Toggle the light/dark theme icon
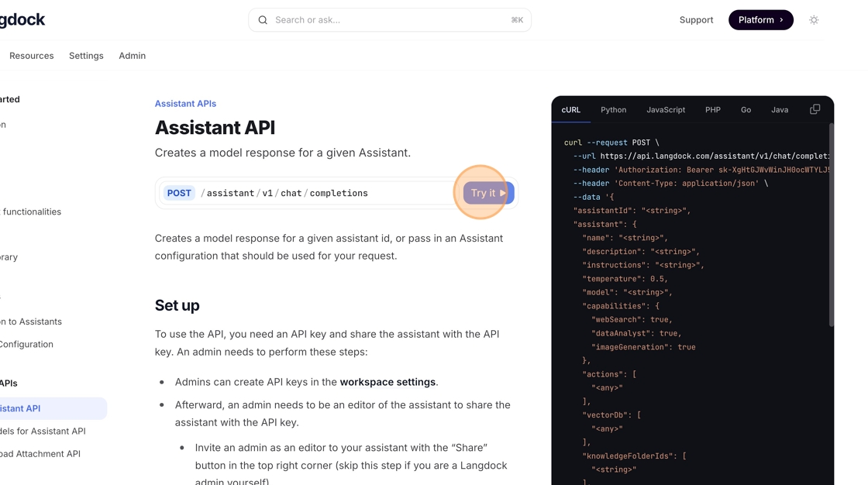 tap(814, 20)
